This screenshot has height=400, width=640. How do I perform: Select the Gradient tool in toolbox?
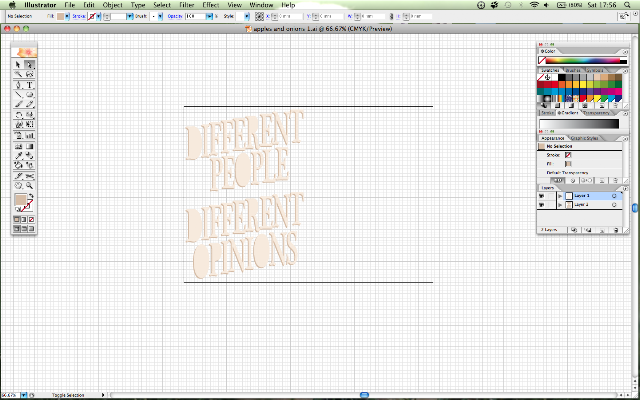(29, 147)
